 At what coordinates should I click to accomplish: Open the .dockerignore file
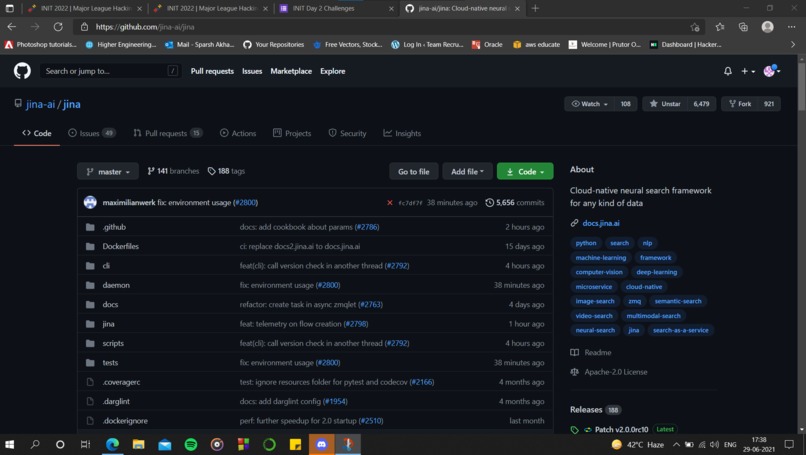125,421
